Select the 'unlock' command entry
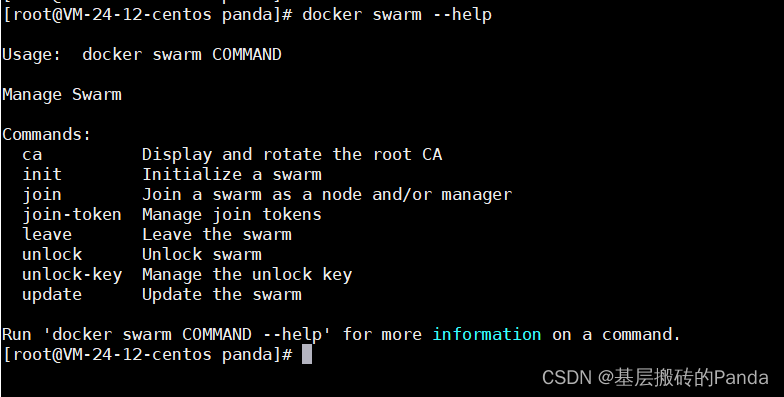This screenshot has width=784, height=397. 52,254
